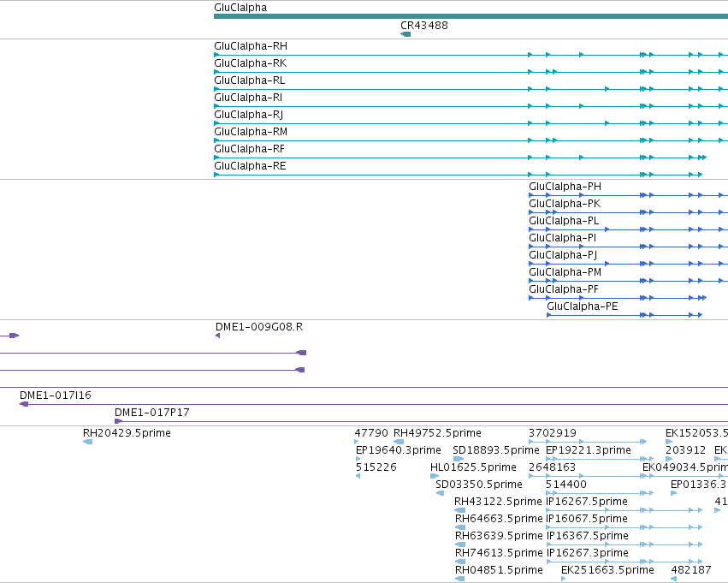This screenshot has height=583, width=728.
Task: Open the DME1-017I16 clone label
Action: (56, 396)
